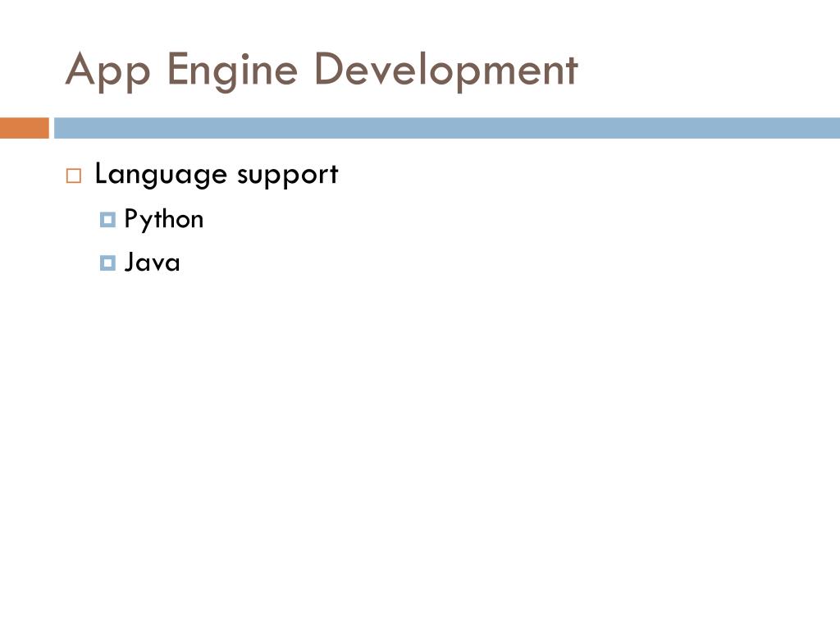This screenshot has width=840, height=630.
Task: Click the 'Python' sub-bullet text
Action: point(164,220)
